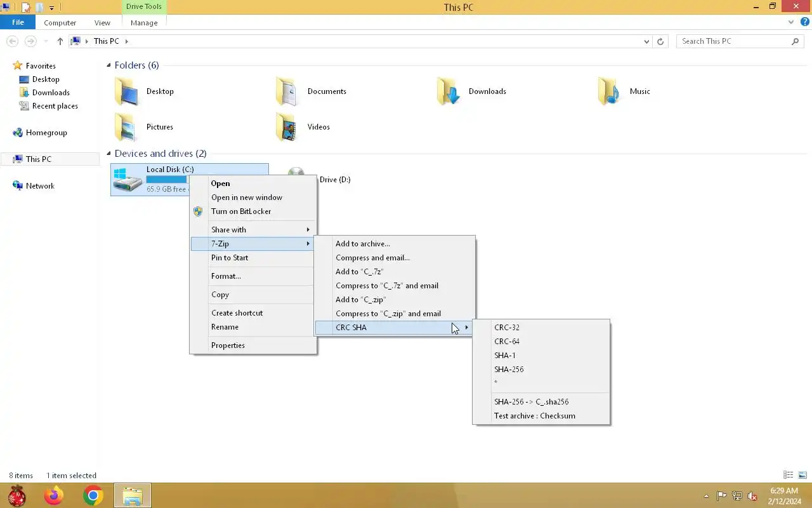The height and width of the screenshot is (508, 812).
Task: Open the Pictures folder icon
Action: (x=127, y=127)
